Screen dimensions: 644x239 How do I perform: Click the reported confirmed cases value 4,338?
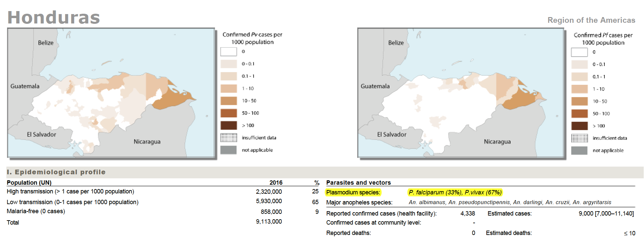(468, 214)
